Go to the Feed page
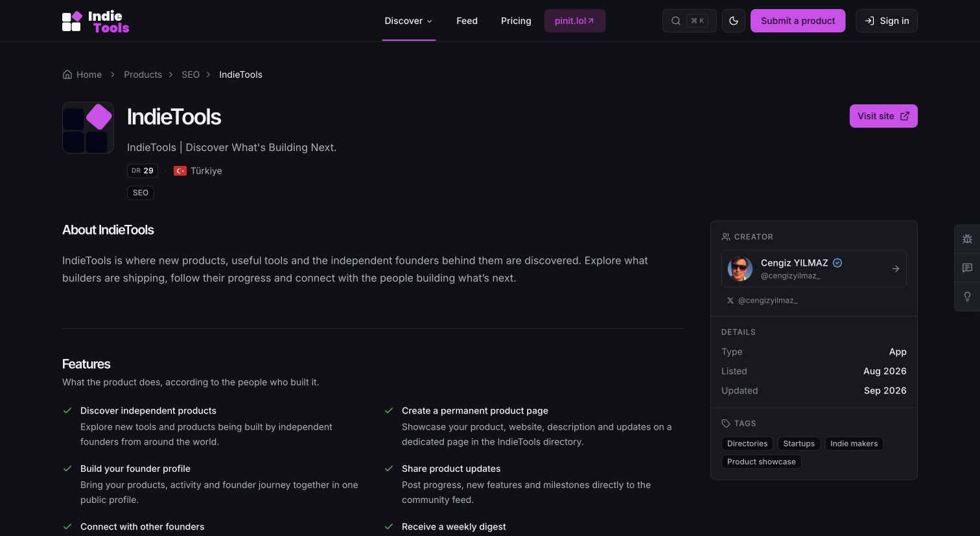980x536 pixels. pos(467,21)
